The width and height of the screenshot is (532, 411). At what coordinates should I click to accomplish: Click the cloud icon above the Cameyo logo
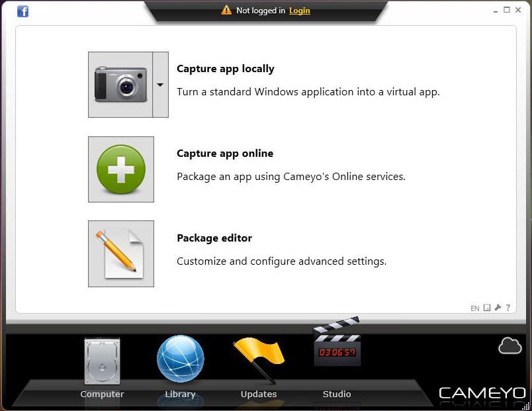[510, 346]
